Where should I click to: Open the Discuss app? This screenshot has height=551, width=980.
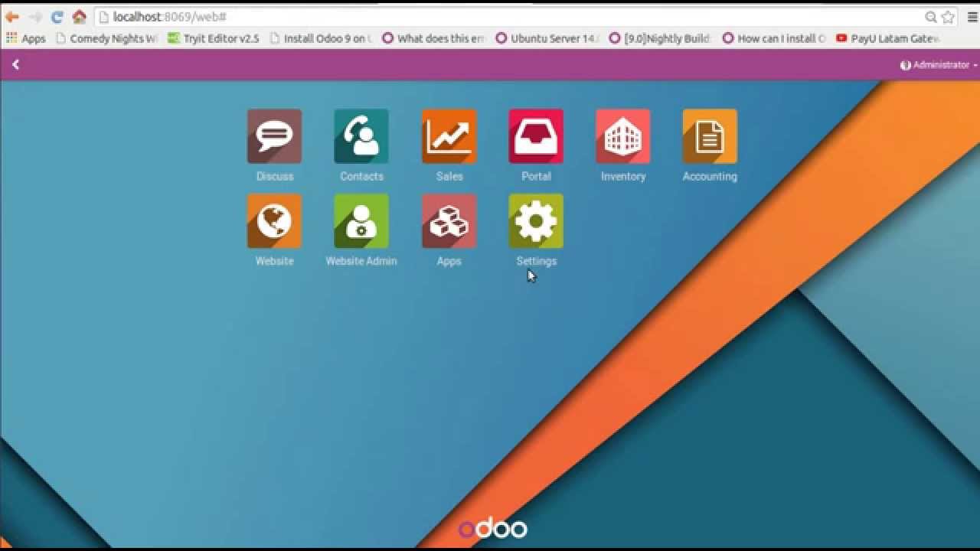(x=274, y=136)
